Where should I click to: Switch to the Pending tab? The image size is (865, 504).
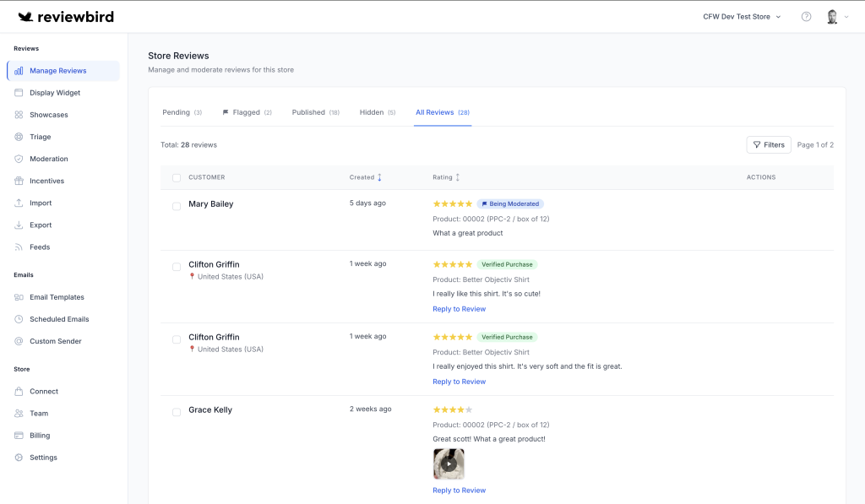[182, 112]
